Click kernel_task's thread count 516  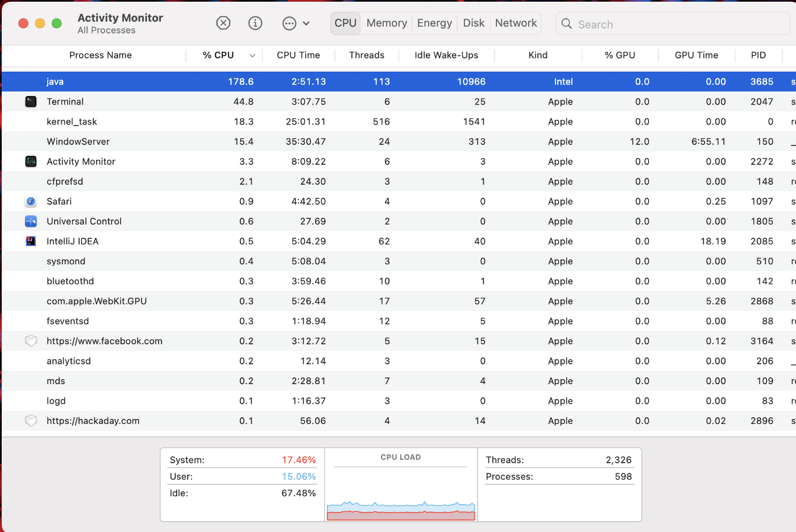[x=382, y=122]
